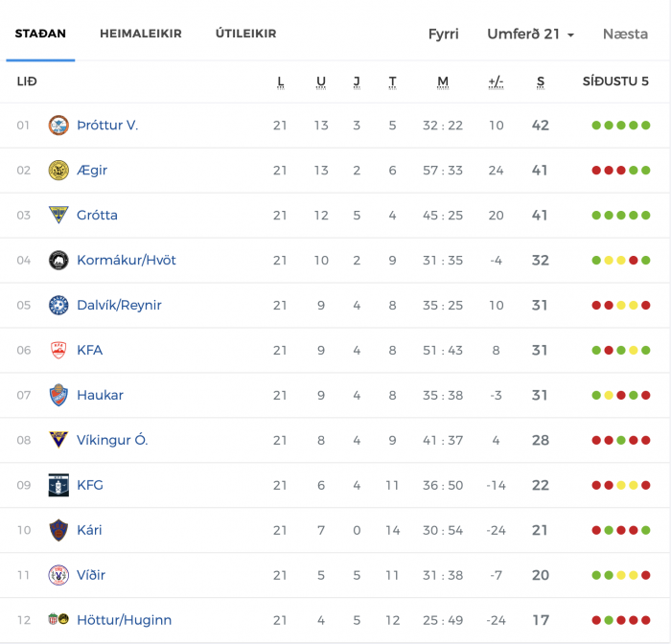
Task: Open the Höttur/Huginn team link
Action: 124,620
